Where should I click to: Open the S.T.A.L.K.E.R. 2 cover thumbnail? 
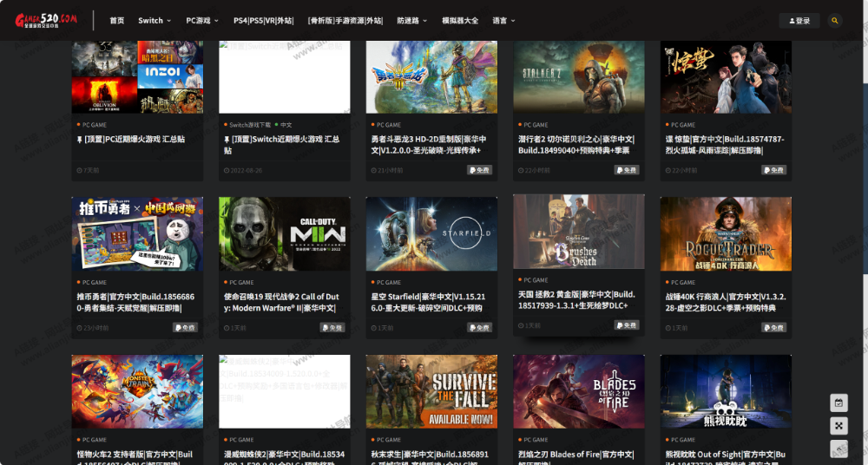(x=578, y=77)
